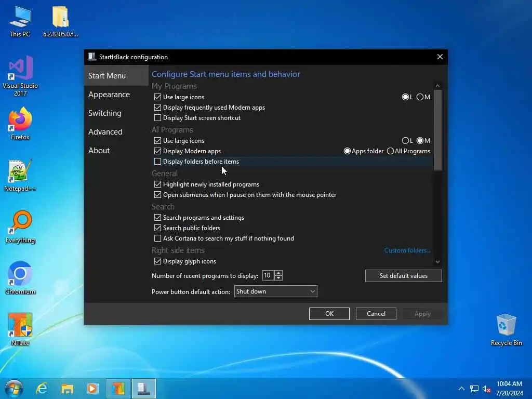The height and width of the screenshot is (399, 532).
Task: Launch Visual Studio 2017 desktop shortcut
Action: (x=20, y=76)
